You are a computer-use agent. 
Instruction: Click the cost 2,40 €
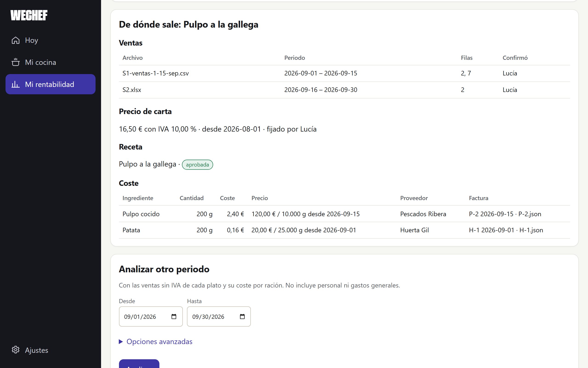tap(235, 214)
